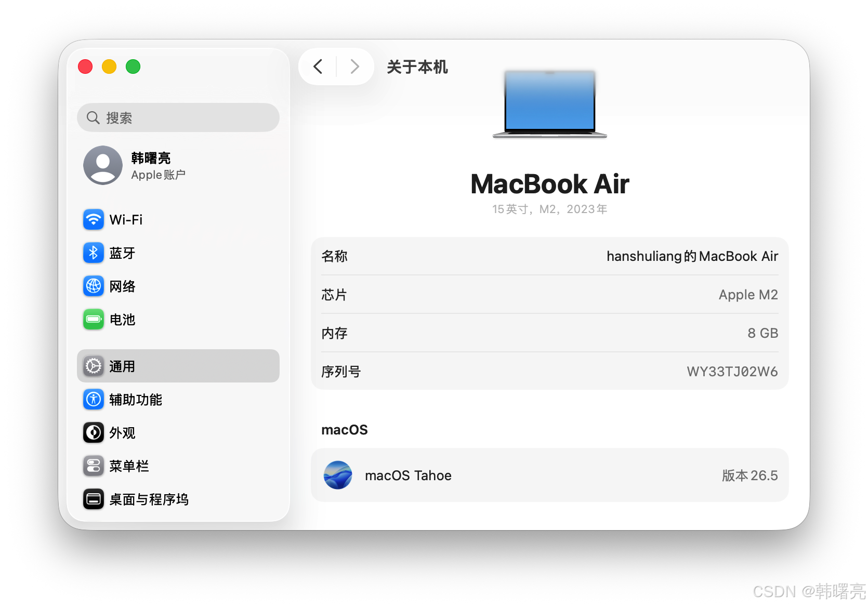The image size is (868, 607).
Task: Click the MacBook Air laptop image
Action: coord(550,104)
